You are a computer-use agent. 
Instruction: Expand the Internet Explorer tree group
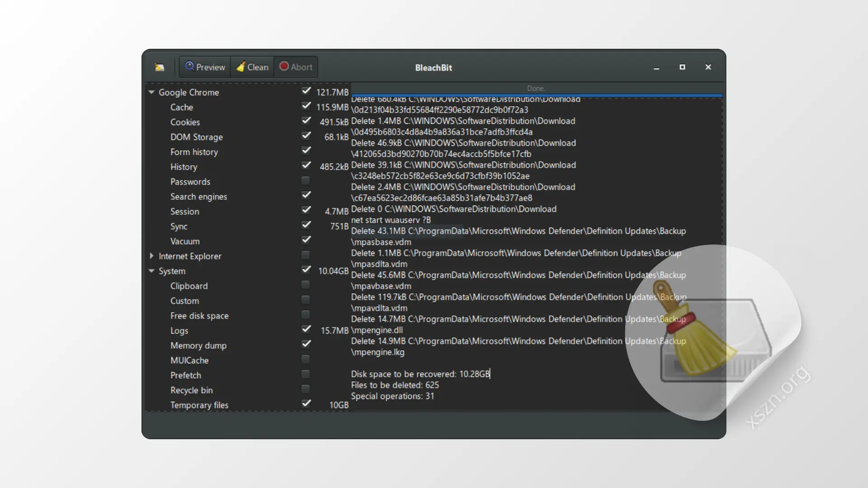[151, 256]
